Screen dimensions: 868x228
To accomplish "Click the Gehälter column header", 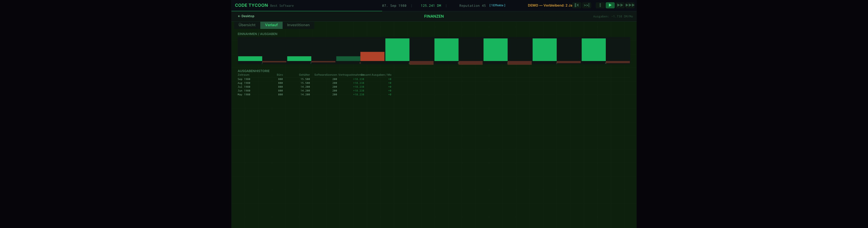I will [304, 75].
